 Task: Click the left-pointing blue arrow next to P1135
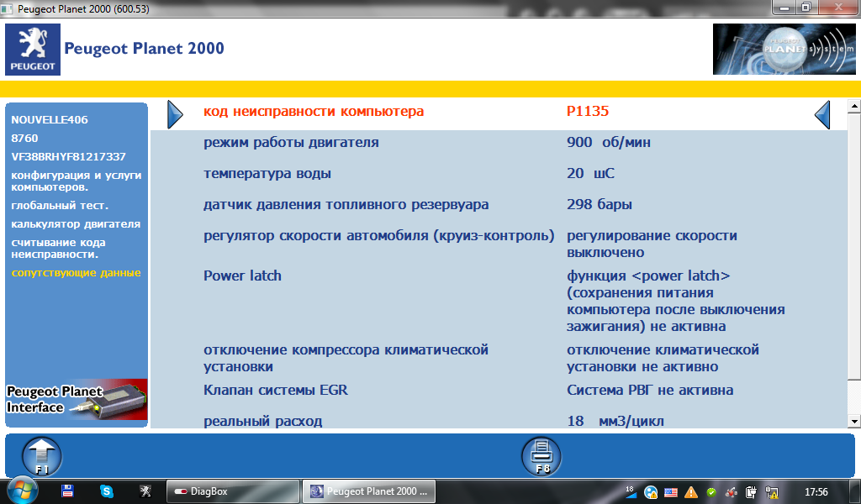822,114
